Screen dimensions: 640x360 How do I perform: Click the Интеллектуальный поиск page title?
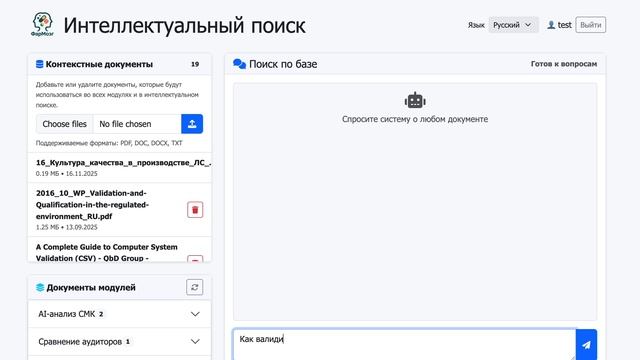tap(184, 25)
